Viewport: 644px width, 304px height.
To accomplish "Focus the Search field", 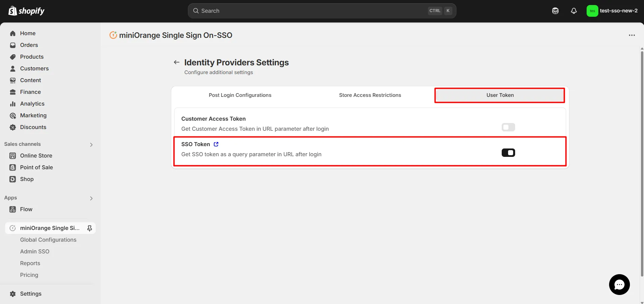I will coord(322,11).
